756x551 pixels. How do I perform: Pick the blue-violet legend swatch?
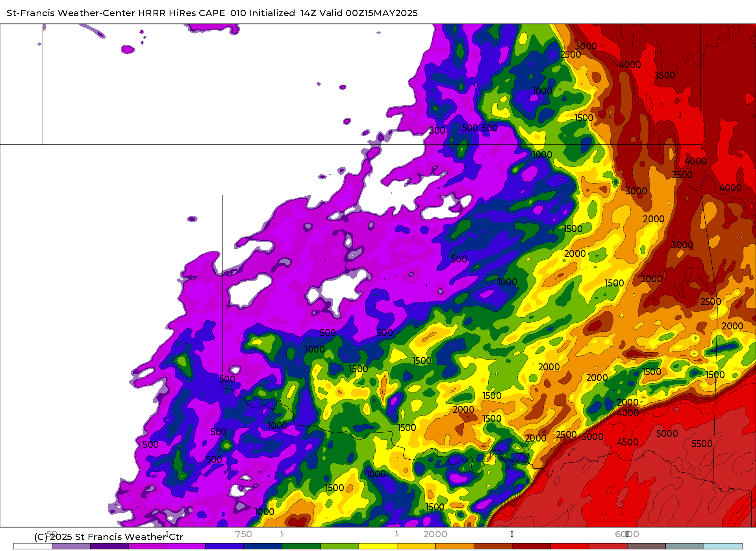(x=224, y=546)
